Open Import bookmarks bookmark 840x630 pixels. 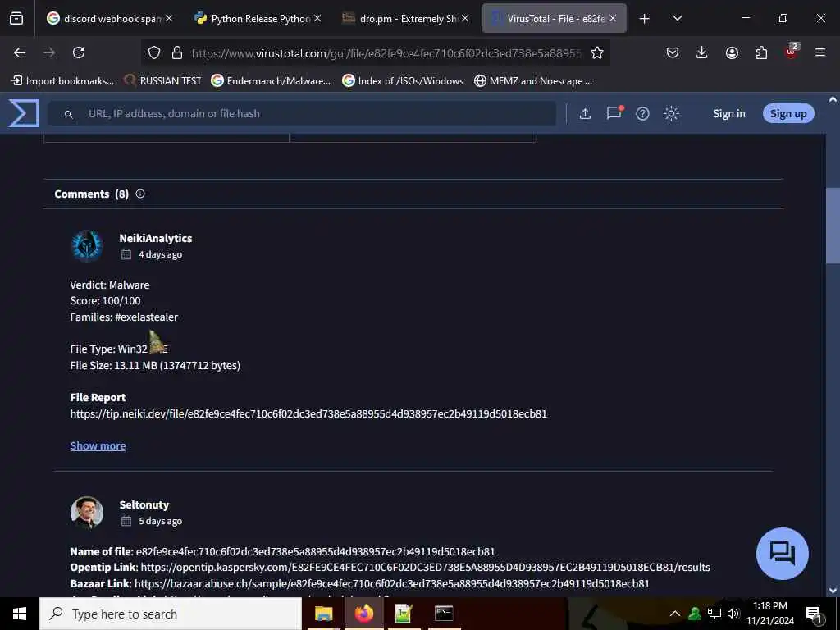point(62,81)
